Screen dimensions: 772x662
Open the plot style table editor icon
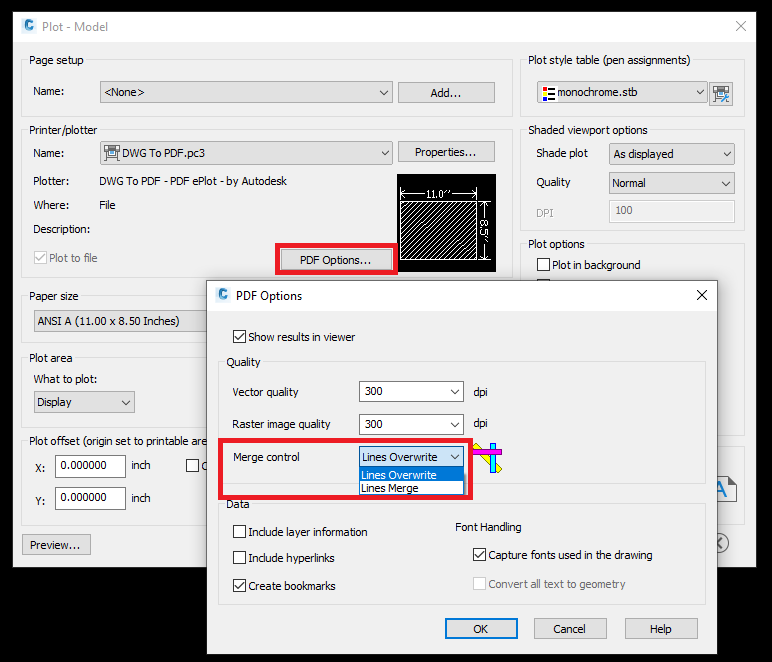721,94
